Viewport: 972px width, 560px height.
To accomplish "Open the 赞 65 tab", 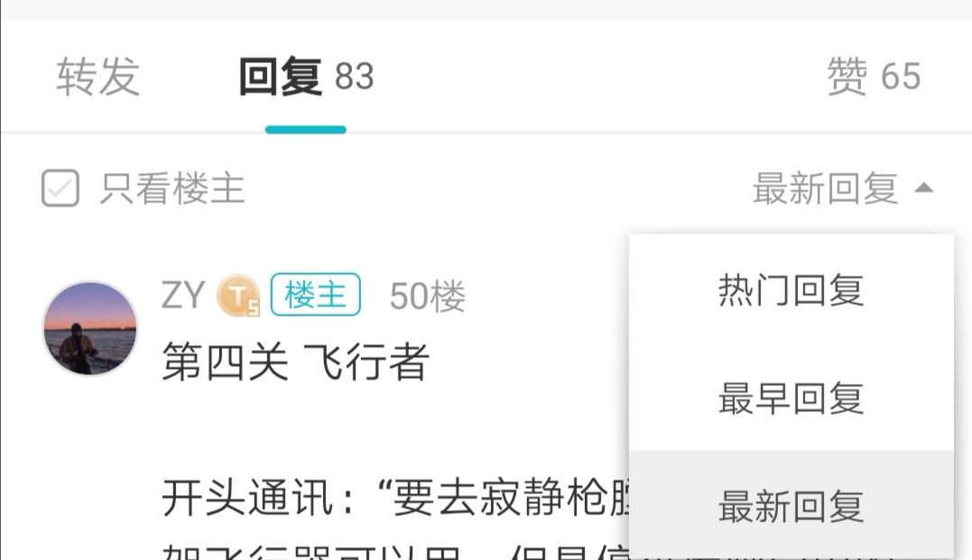I will 874,76.
